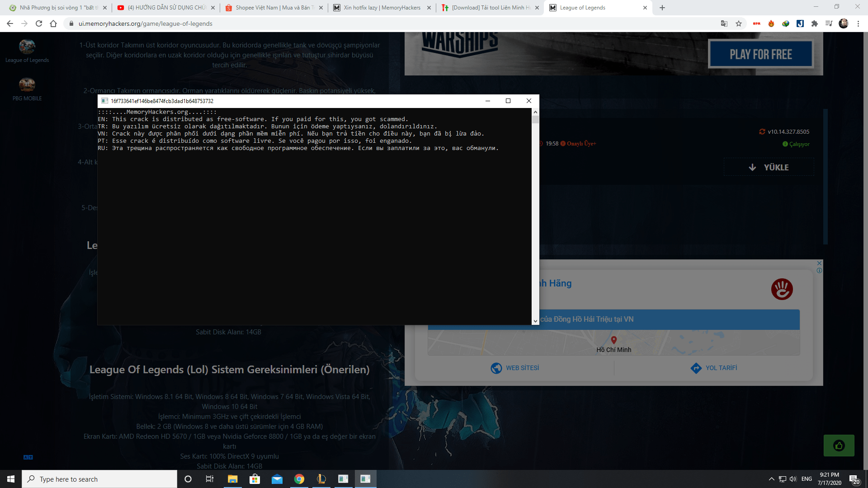Open a new browser tab

tap(662, 8)
